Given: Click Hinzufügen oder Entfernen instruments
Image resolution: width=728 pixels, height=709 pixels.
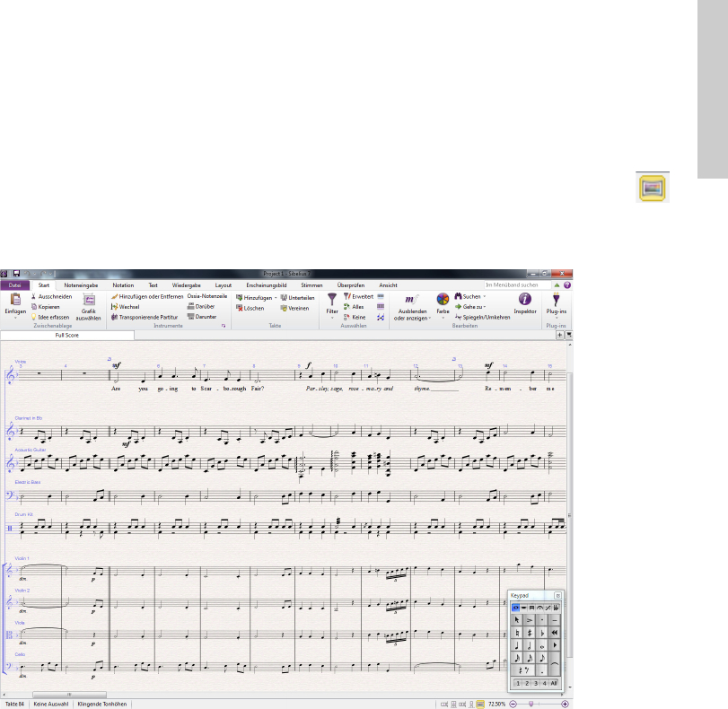Looking at the screenshot, I should point(147,296).
